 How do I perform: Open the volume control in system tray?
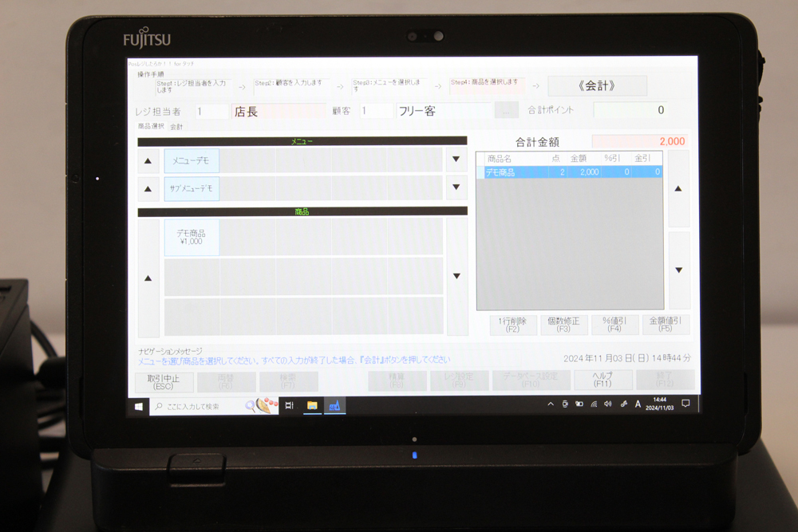607,404
